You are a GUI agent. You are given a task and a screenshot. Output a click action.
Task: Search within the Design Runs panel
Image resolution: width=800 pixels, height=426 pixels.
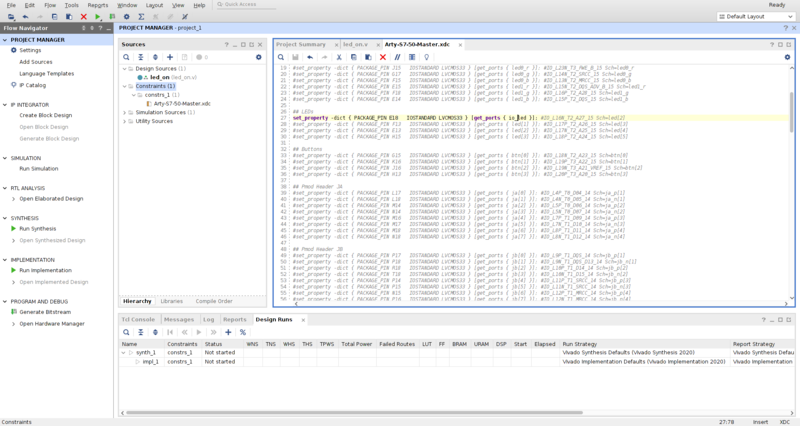[x=126, y=332]
